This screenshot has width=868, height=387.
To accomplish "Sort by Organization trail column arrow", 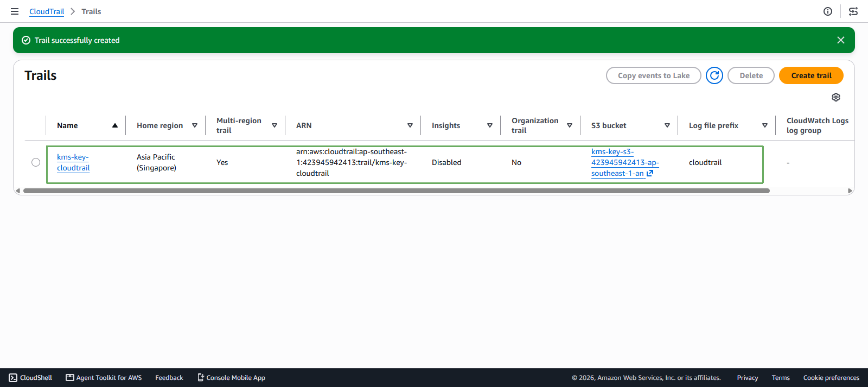I will (x=570, y=125).
